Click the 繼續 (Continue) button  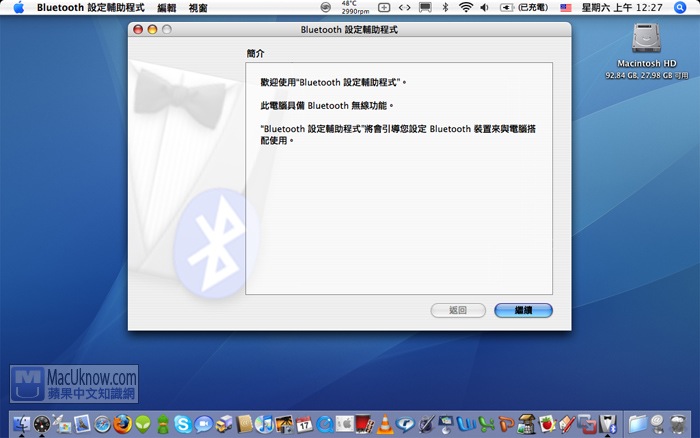[523, 310]
